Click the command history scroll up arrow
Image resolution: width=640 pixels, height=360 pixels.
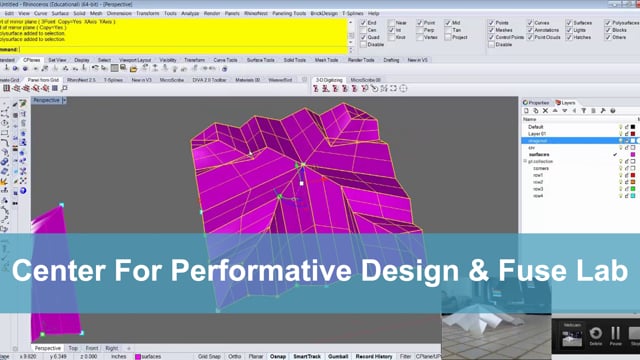pos(351,22)
